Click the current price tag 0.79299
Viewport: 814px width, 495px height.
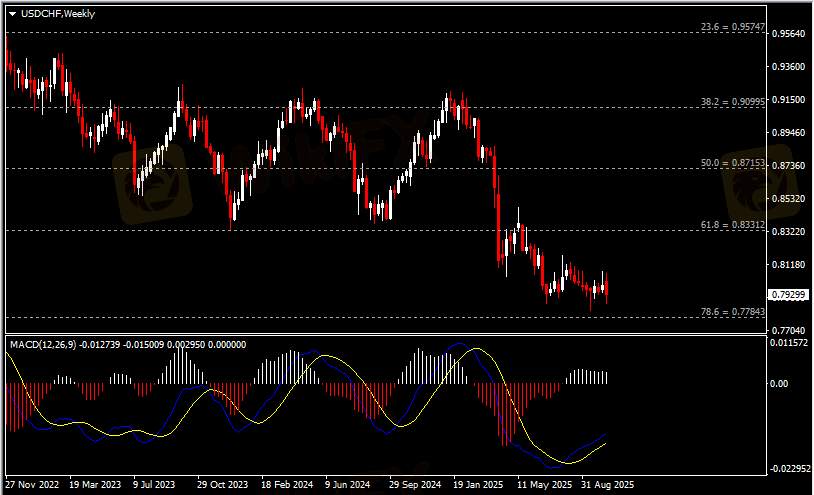[x=788, y=295]
